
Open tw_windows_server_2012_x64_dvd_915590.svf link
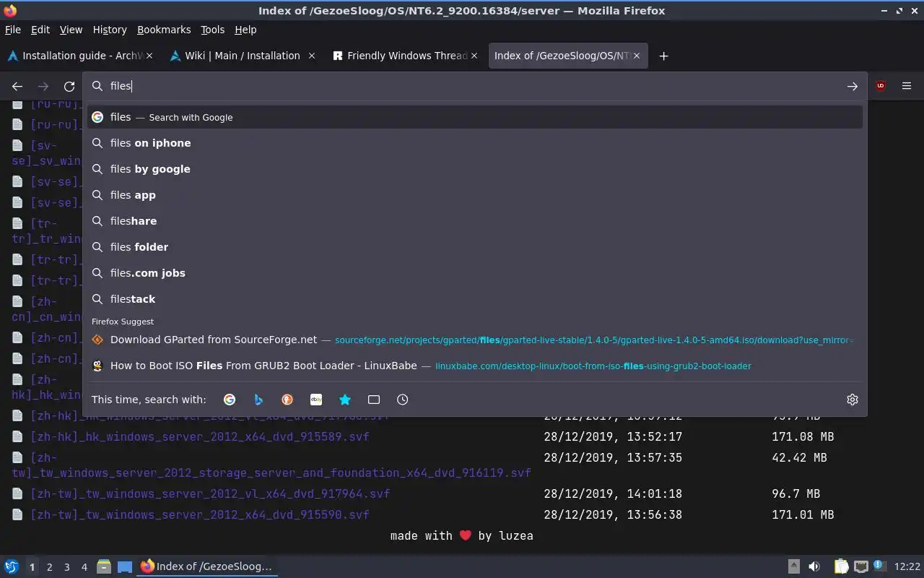(x=199, y=514)
